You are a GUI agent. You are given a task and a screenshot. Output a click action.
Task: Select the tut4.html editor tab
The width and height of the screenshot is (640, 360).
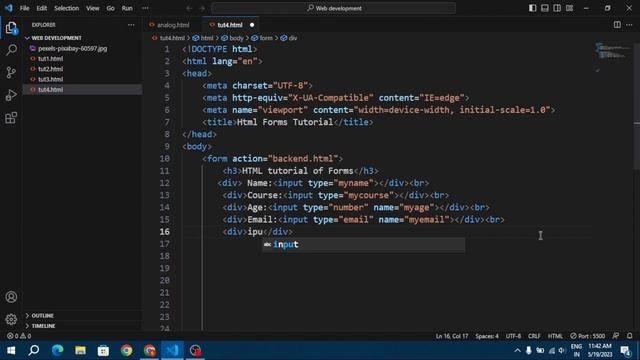(230, 25)
